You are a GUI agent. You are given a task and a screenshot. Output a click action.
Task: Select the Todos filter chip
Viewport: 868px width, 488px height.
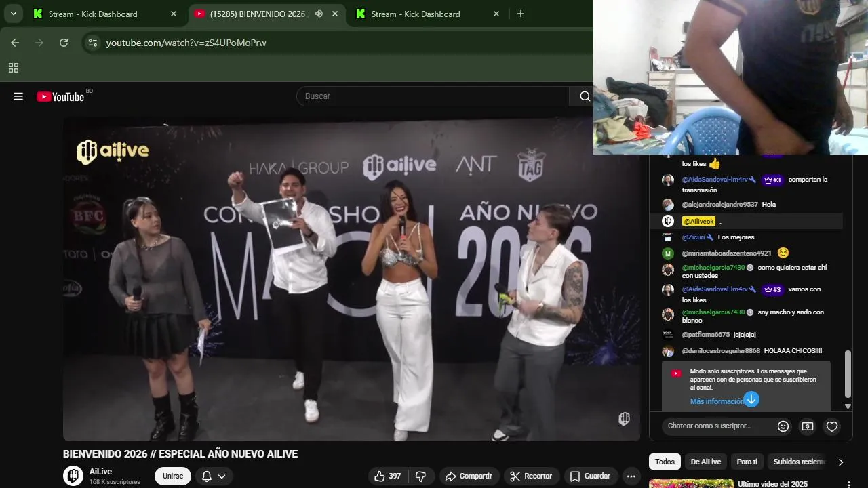(665, 462)
